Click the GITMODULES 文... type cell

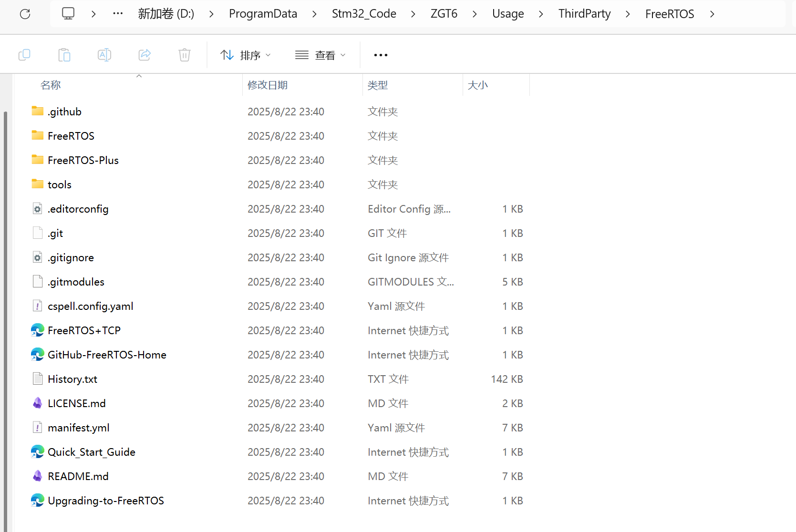point(411,282)
